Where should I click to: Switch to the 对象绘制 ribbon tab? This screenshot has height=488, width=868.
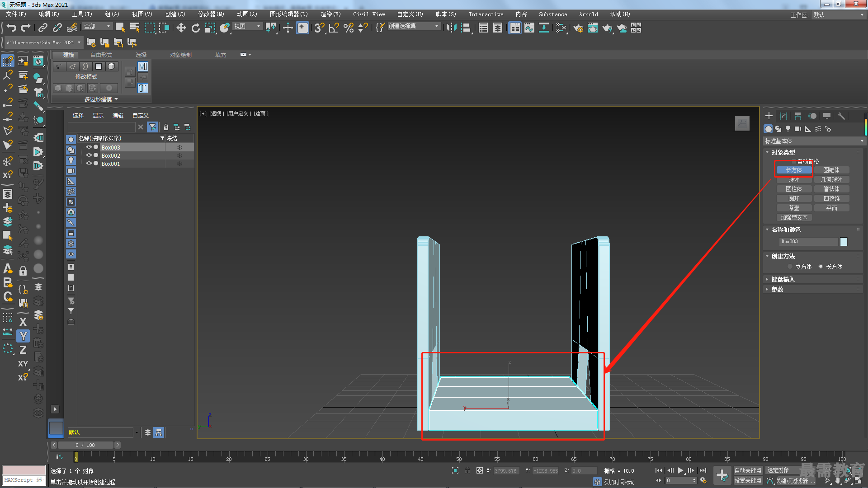click(x=181, y=55)
